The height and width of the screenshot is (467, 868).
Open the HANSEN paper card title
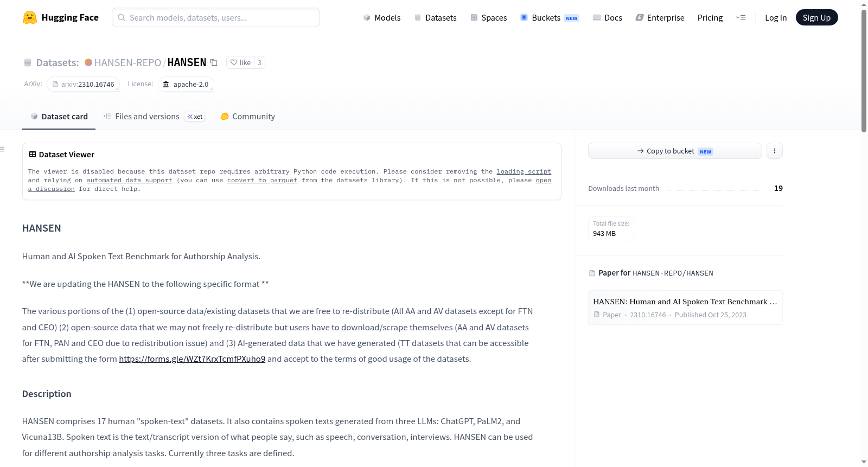(x=685, y=302)
